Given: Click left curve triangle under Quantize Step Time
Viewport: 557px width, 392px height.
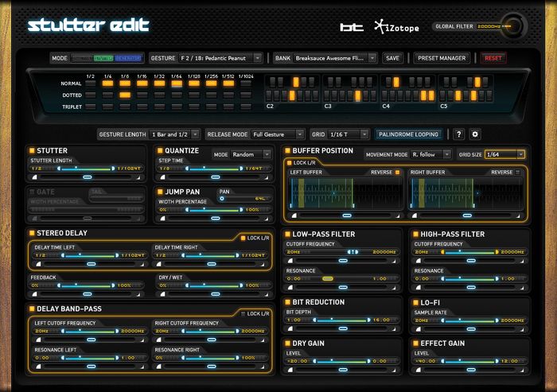Looking at the screenshot, I should point(162,177).
